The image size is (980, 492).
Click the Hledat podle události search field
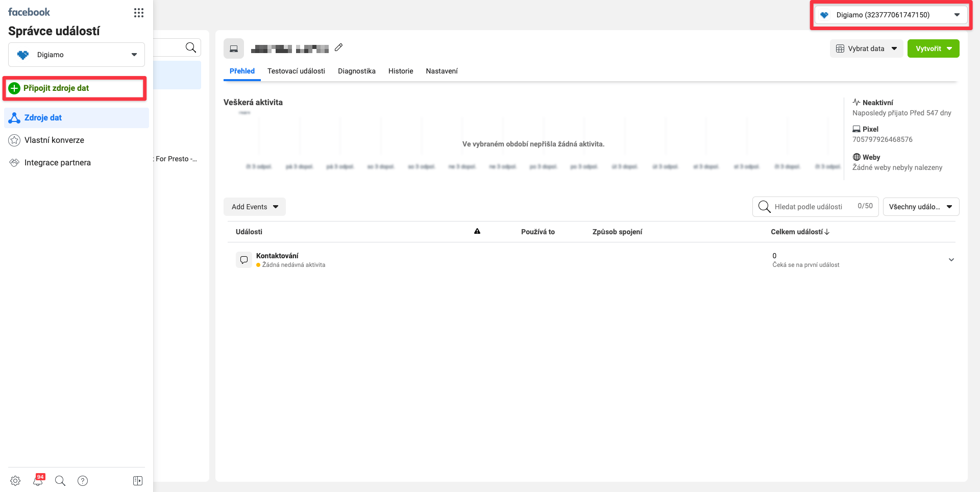tap(808, 207)
